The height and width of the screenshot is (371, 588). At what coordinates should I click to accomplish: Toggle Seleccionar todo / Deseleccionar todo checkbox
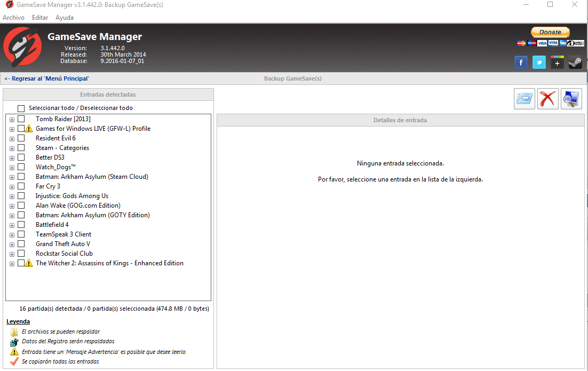pos(21,108)
